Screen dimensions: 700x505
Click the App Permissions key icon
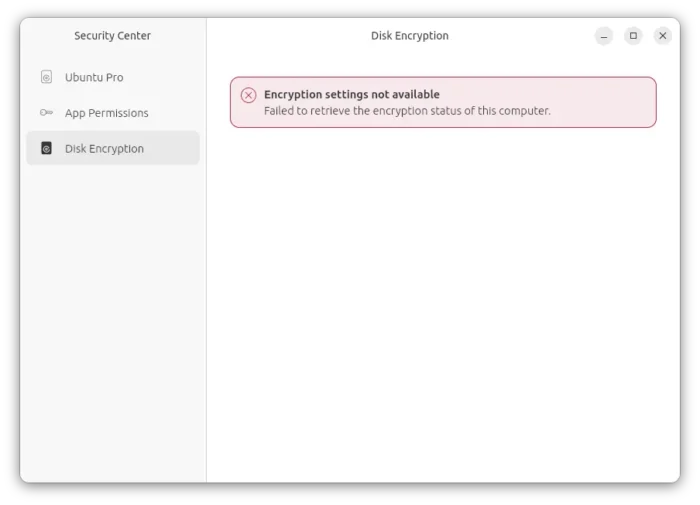[46, 113]
